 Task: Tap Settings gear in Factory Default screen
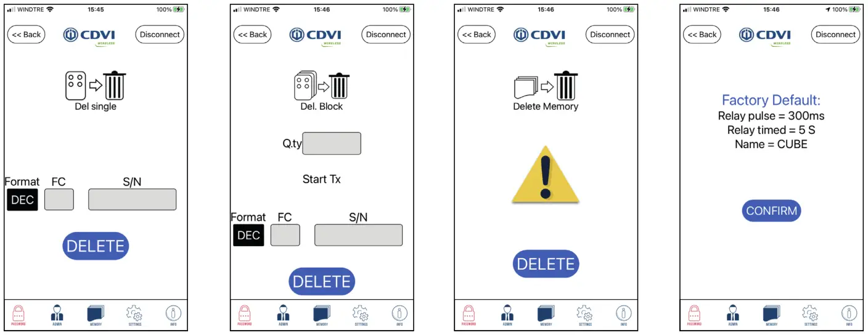pyautogui.click(x=811, y=315)
